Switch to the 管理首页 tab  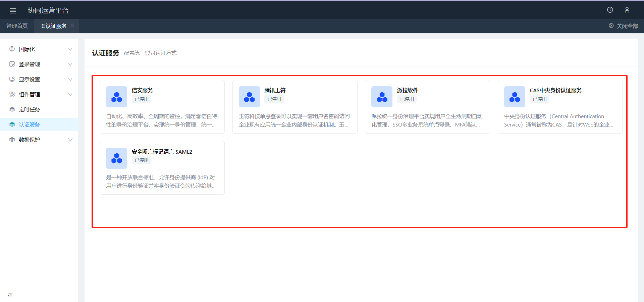17,26
